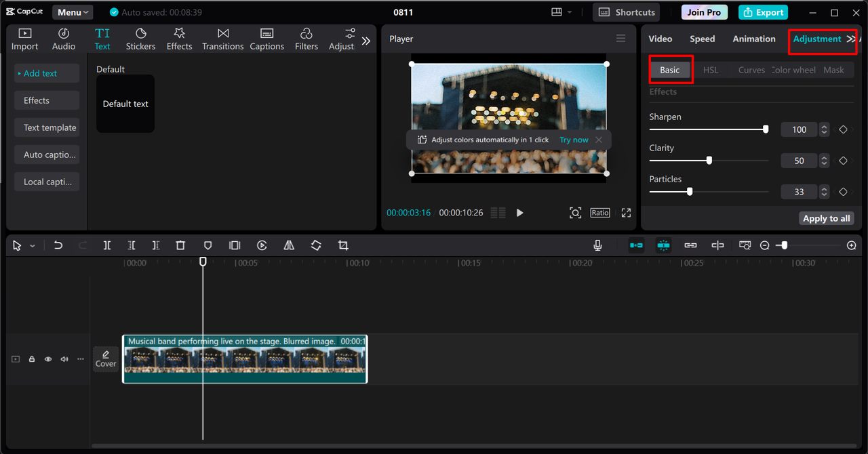Add a keyframe for Clarity
Viewport: 868px width, 454px height.
pyautogui.click(x=843, y=161)
